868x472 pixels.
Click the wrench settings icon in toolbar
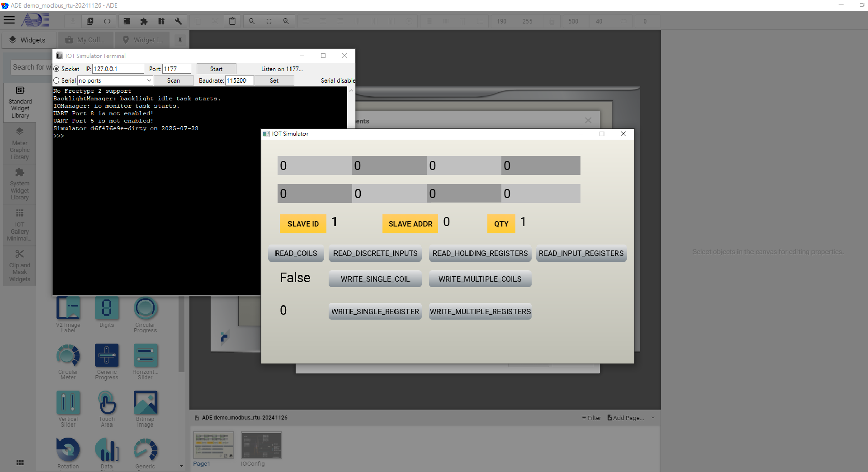[x=178, y=21]
